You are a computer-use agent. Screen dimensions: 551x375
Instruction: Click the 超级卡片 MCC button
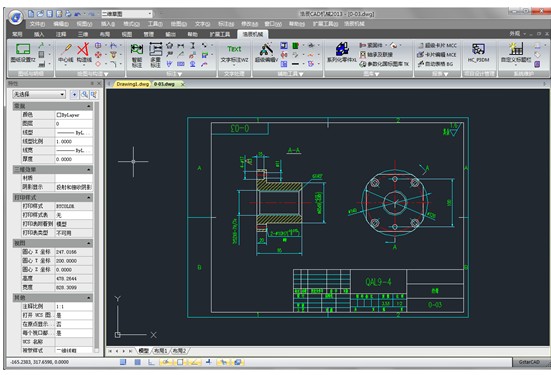pyautogui.click(x=437, y=45)
